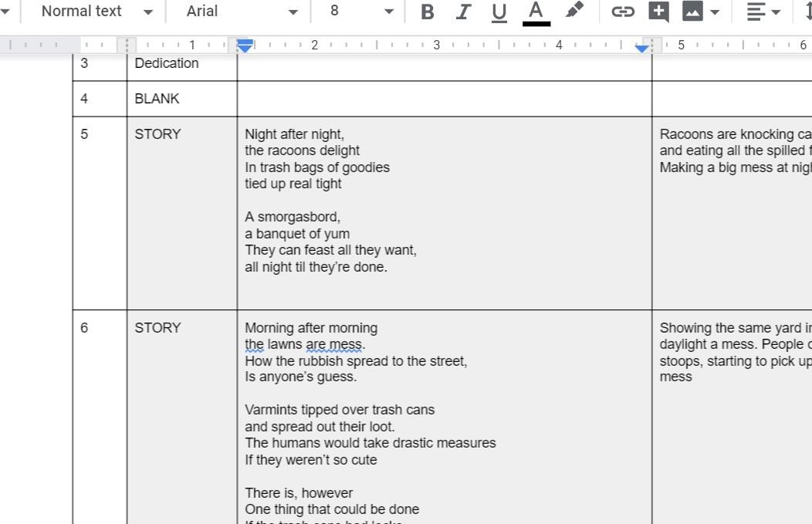Click the line 'Is anyone's guess.'
The height and width of the screenshot is (524, 812).
pyautogui.click(x=300, y=377)
